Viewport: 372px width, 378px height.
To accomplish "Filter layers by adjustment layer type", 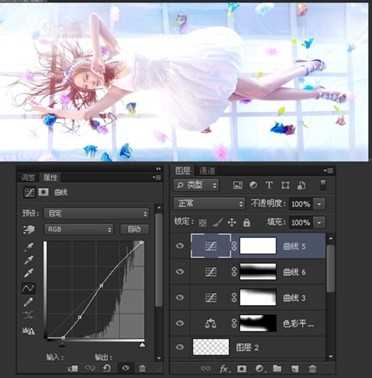I will (x=253, y=185).
